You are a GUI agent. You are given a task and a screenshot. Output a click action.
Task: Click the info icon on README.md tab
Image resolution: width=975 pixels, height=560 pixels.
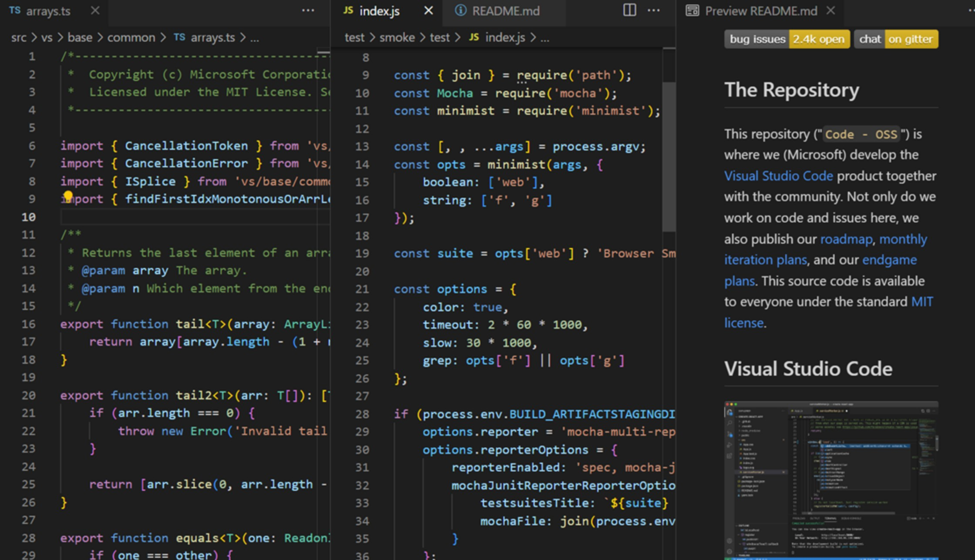click(x=461, y=10)
